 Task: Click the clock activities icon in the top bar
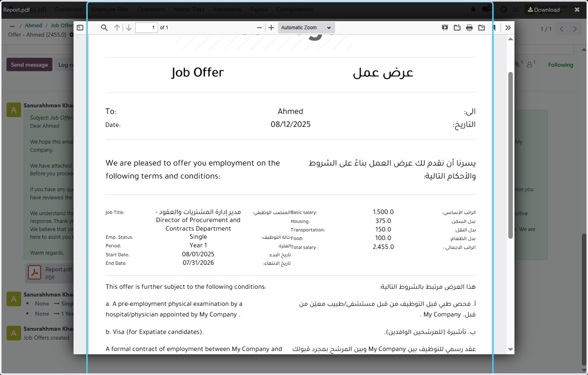coord(503,9)
